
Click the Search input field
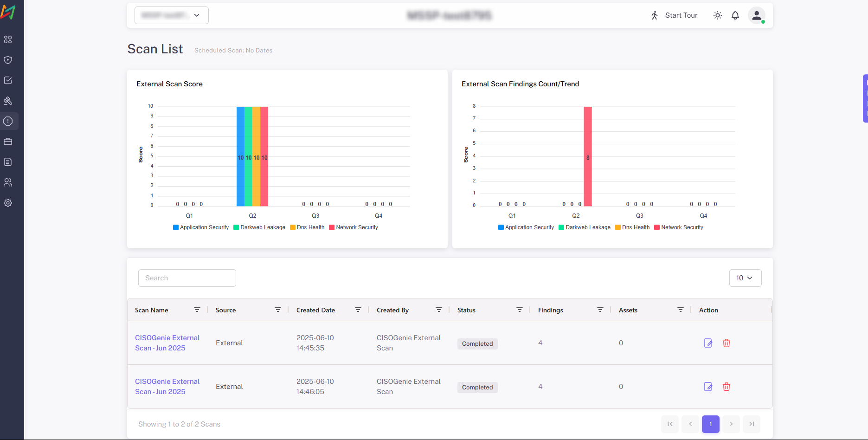click(187, 278)
